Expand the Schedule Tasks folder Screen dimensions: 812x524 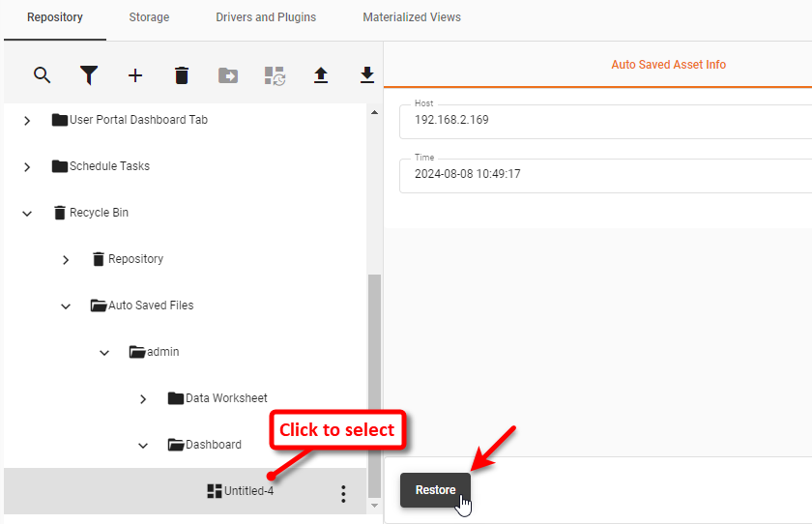coord(27,166)
